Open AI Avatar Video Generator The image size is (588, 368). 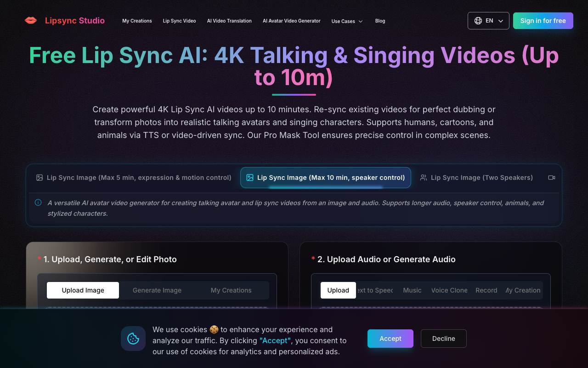292,21
